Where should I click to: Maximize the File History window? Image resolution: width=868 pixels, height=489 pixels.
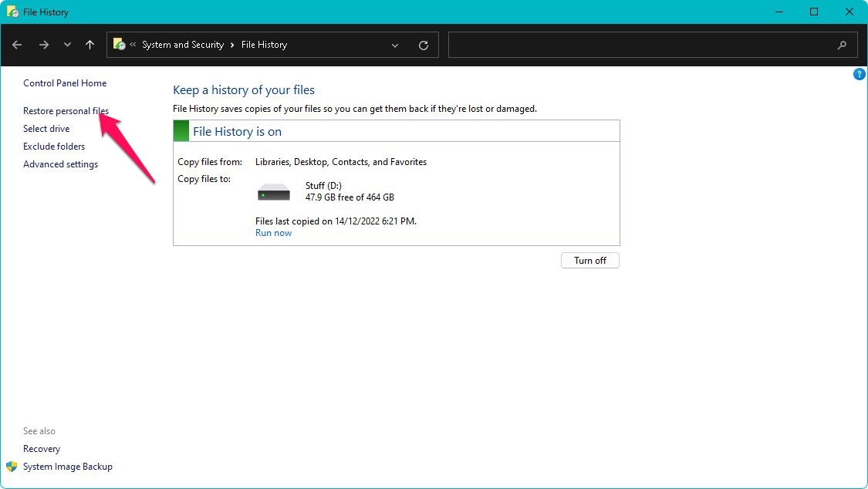point(814,12)
